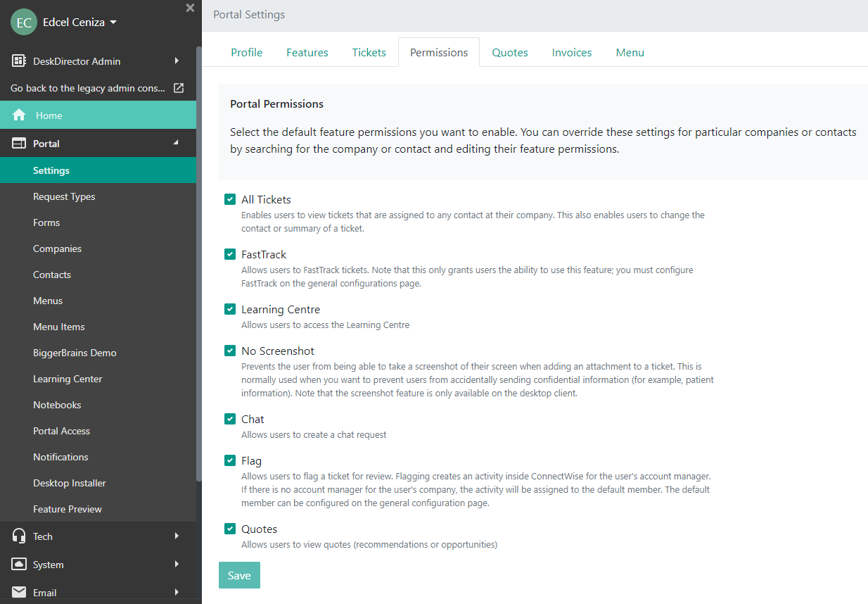Switch to the Profile tab

247,52
